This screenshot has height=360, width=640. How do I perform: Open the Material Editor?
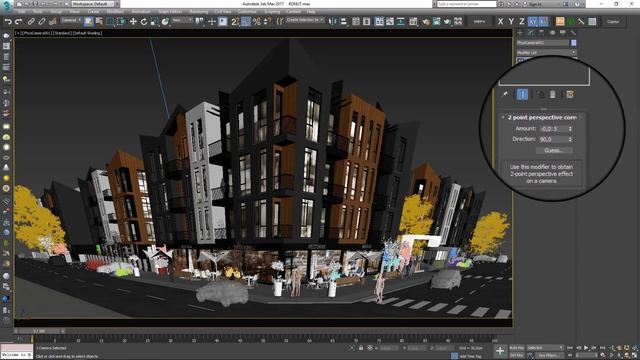[414, 21]
